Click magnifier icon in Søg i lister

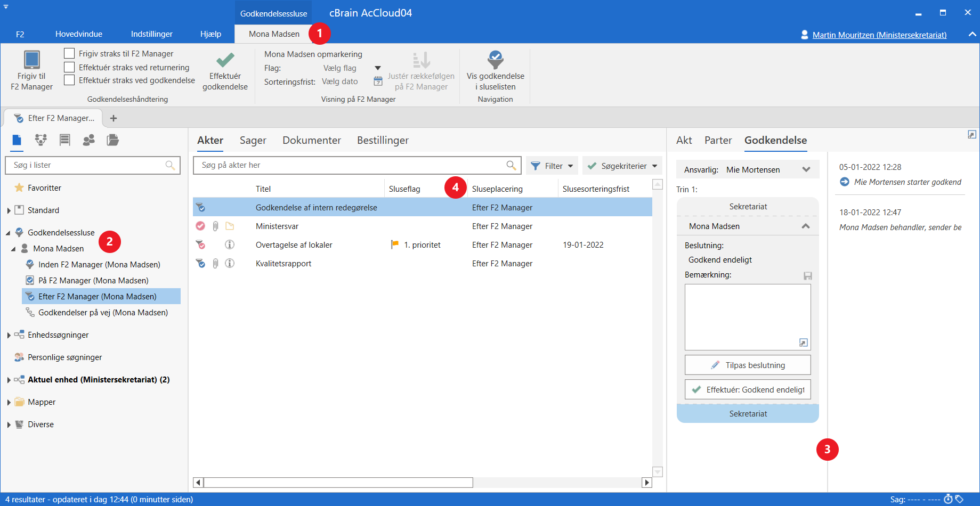(x=170, y=165)
